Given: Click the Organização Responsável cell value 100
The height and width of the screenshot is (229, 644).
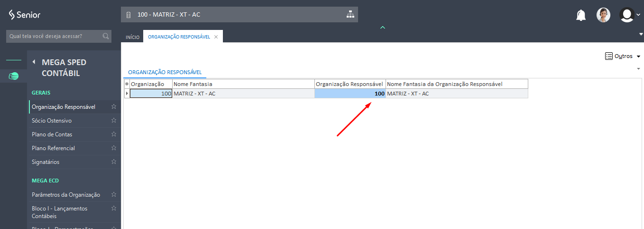Looking at the screenshot, I should click(350, 94).
